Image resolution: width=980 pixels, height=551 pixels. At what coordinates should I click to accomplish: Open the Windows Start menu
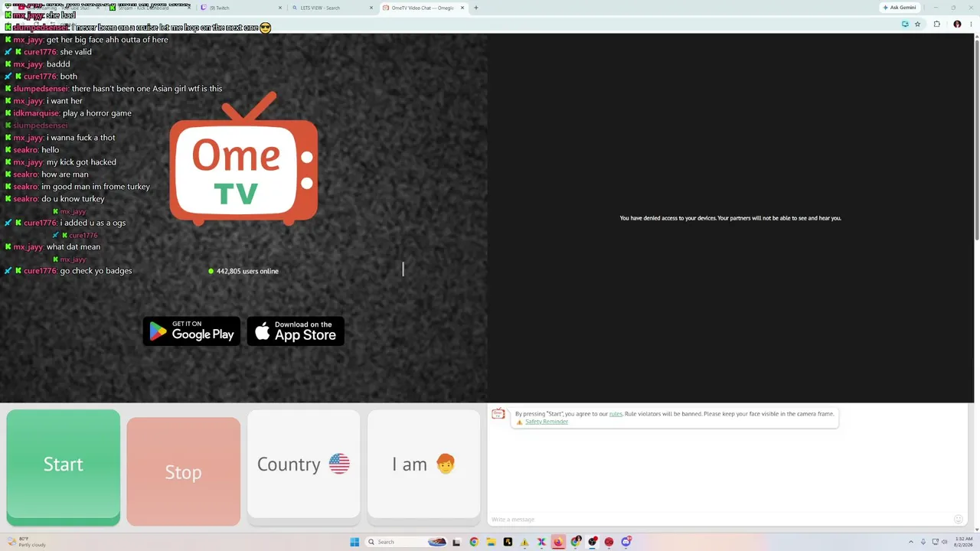tap(354, 542)
